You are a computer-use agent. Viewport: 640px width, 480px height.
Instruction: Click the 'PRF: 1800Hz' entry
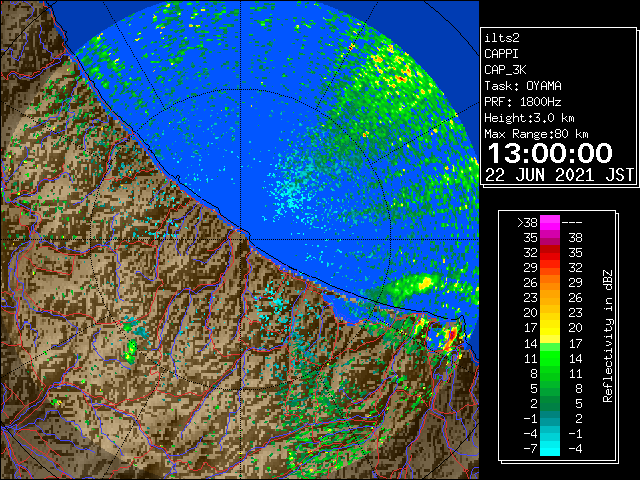523,102
